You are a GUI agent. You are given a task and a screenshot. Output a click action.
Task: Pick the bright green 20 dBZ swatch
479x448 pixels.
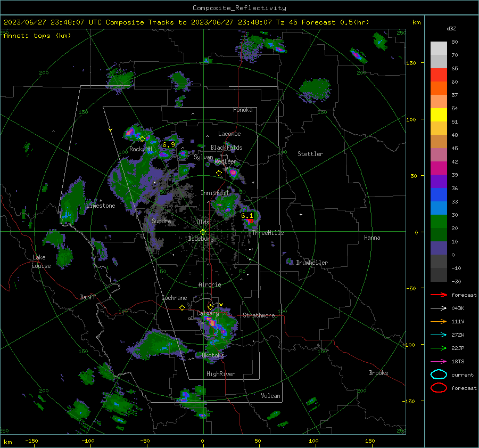[439, 222]
